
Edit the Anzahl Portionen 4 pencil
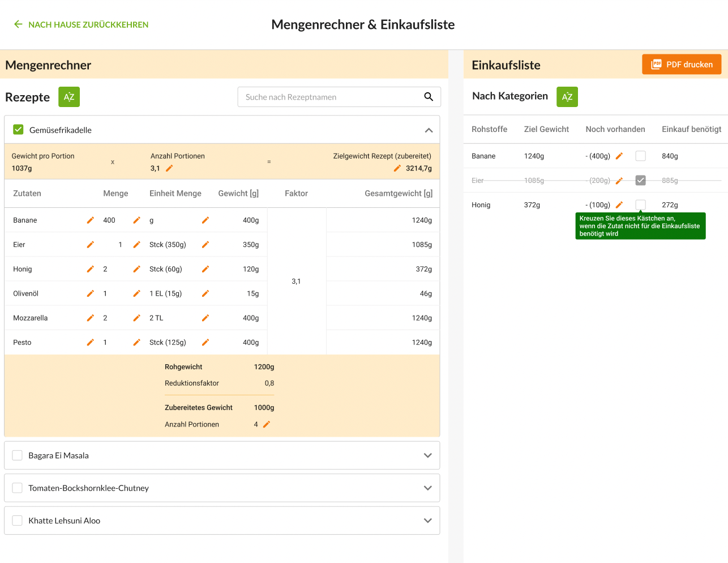click(x=267, y=424)
